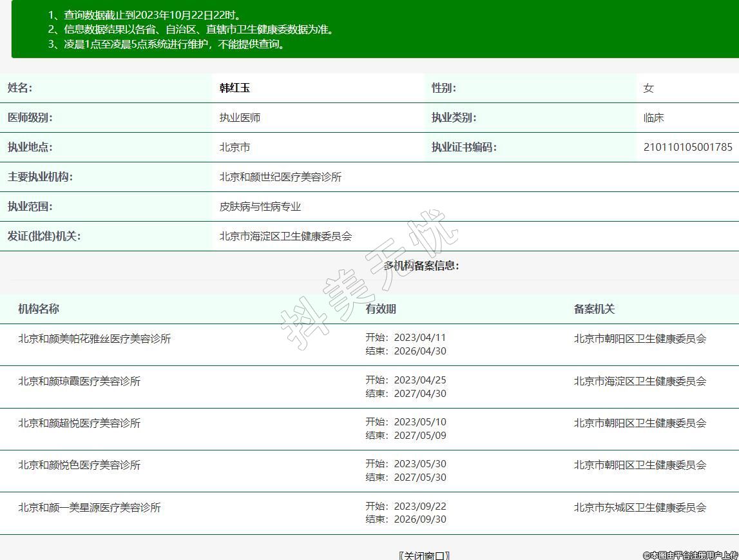Click the 多机构备案信息 section heading
The image size is (739, 560).
coord(421,266)
